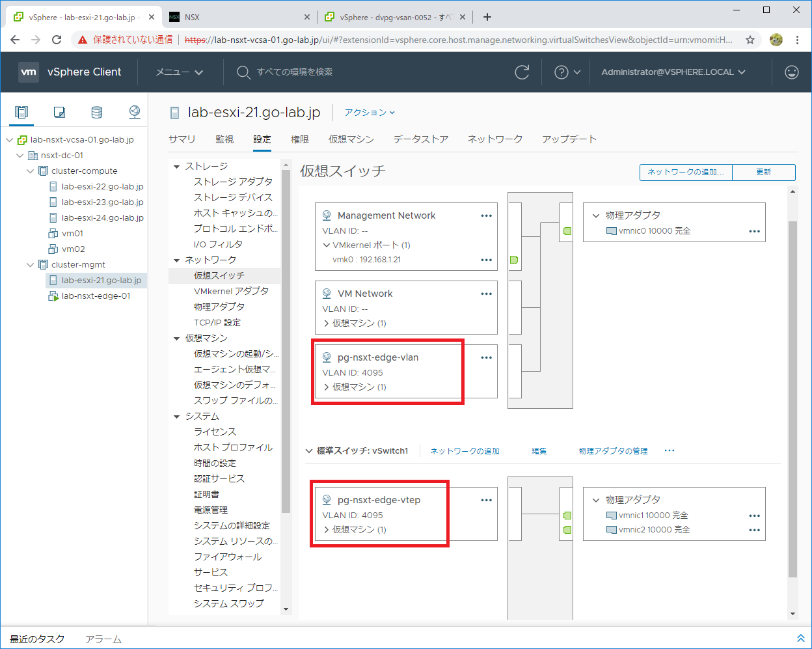The image size is (812, 649).
Task: Collapse the ネットワーク settings section
Action: coord(176,260)
